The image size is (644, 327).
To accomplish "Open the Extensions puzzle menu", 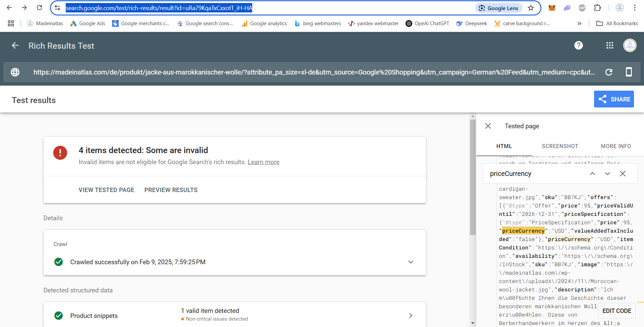I will point(597,8).
